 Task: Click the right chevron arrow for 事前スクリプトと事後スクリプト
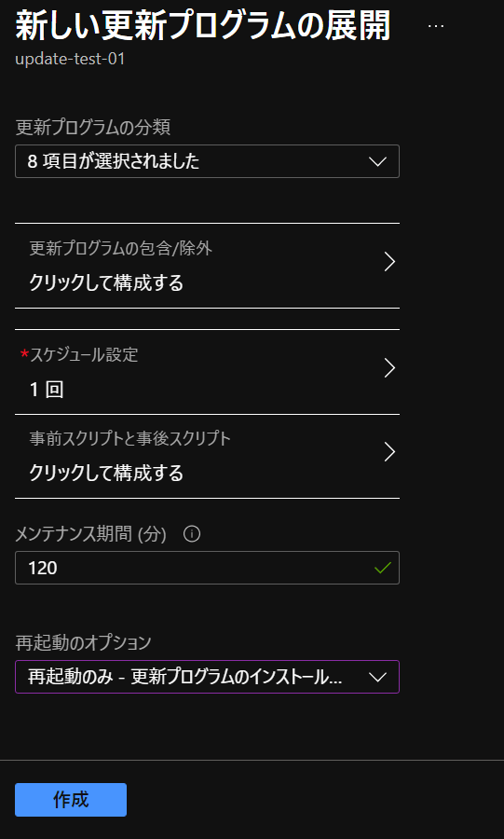click(x=389, y=452)
